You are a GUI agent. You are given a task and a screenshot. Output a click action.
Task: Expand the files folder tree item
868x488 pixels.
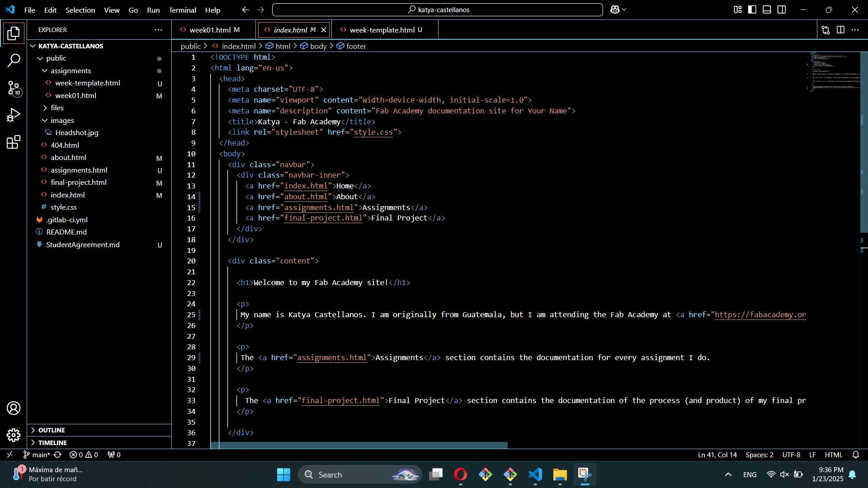click(x=45, y=108)
